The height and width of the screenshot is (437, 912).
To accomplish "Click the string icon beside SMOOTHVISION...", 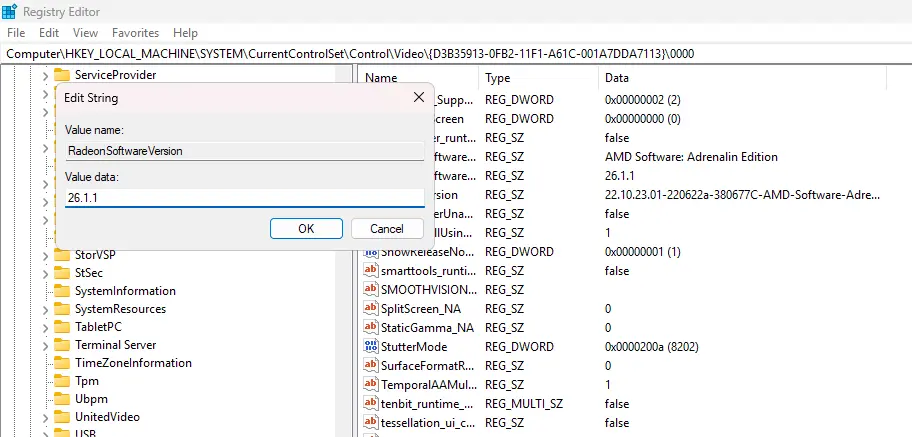I will coord(370,289).
